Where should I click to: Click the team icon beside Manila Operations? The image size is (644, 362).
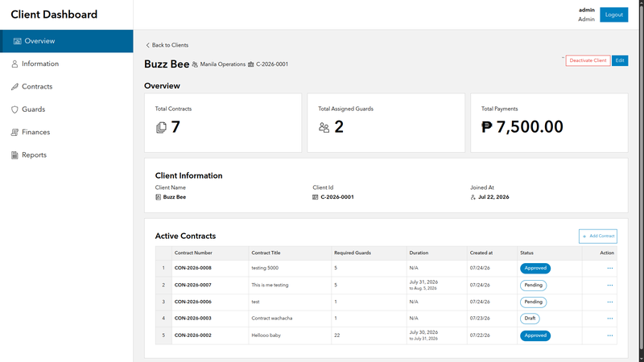195,64
